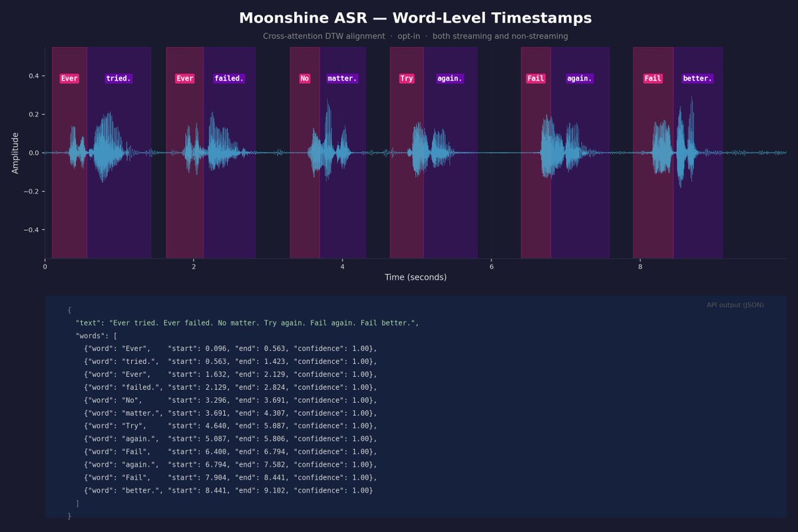Click the "Time (seconds)" axis label
The height and width of the screenshot is (532, 798).
click(415, 277)
